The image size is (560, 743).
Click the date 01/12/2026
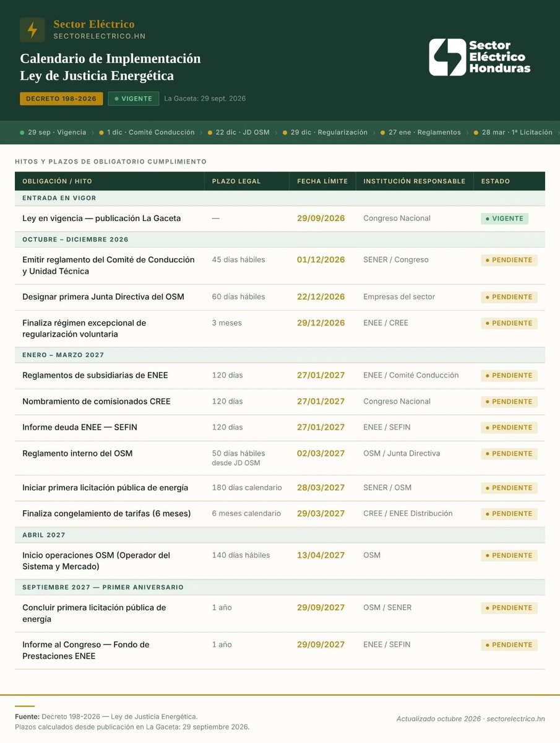tap(321, 259)
